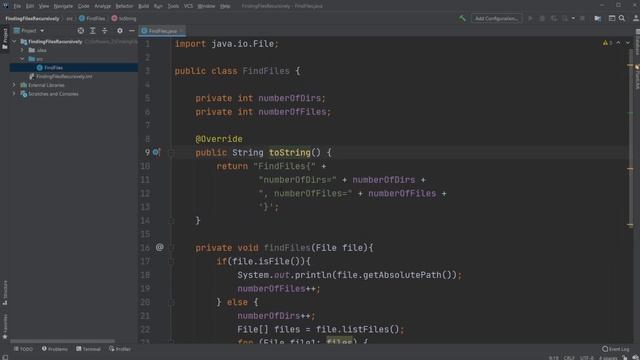Click the Build Project hammer icon
Viewport: 640px width, 360px height.
(x=462, y=18)
